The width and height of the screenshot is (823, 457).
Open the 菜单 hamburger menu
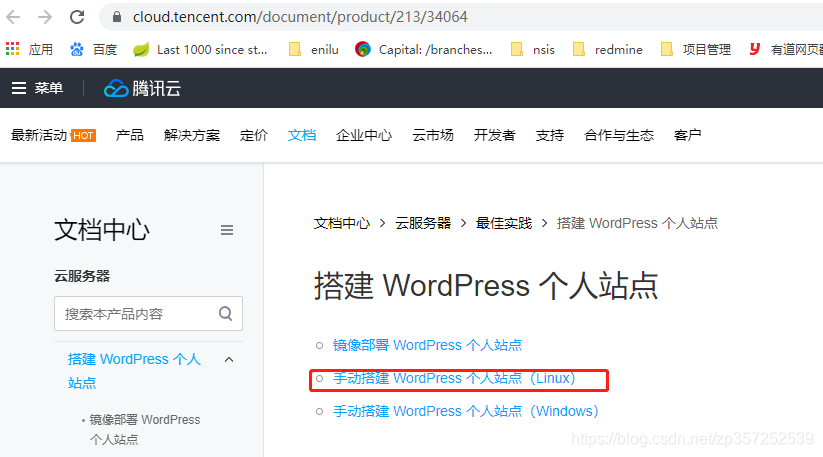(37, 88)
